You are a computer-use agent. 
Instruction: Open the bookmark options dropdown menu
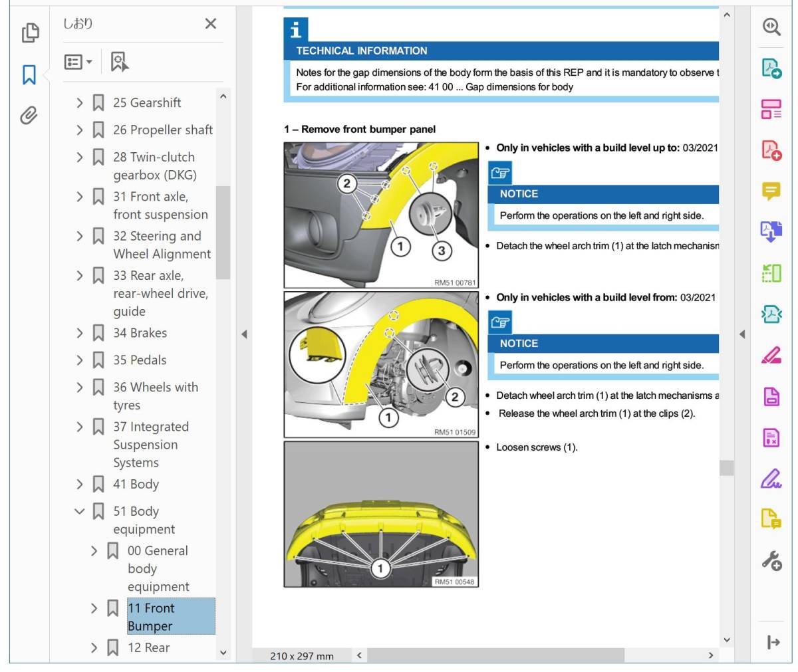[78, 62]
